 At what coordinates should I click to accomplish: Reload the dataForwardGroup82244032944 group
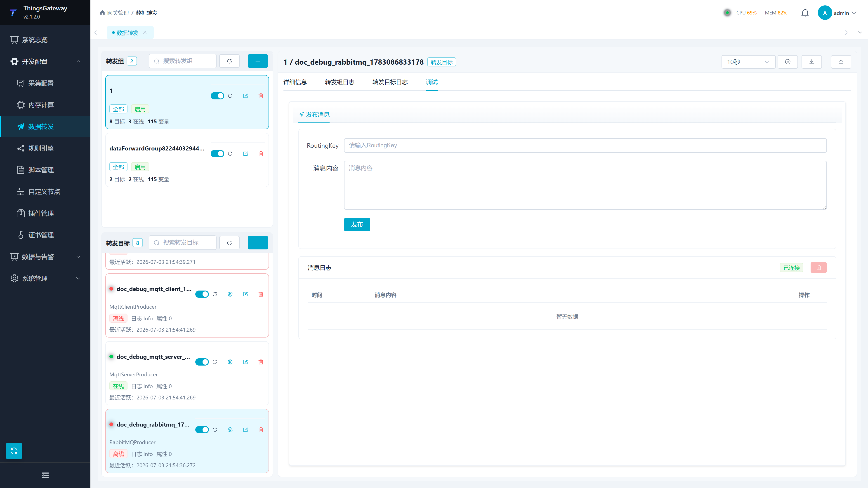coord(230,154)
